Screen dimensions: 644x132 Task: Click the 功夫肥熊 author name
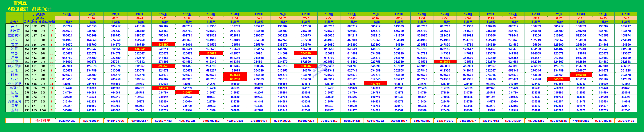[15, 66]
